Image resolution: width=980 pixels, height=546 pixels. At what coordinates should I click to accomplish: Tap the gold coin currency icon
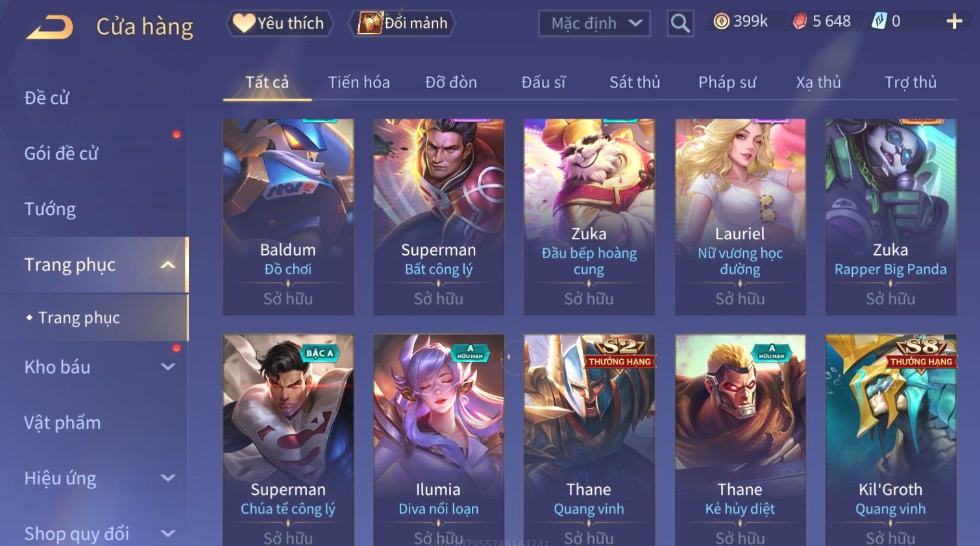tap(721, 21)
